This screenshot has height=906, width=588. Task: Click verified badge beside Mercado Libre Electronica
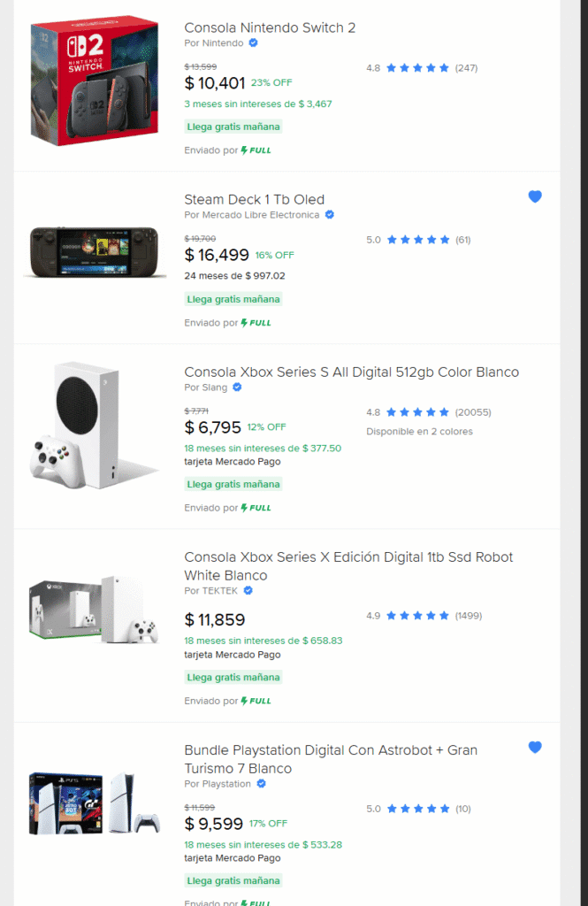pos(330,215)
